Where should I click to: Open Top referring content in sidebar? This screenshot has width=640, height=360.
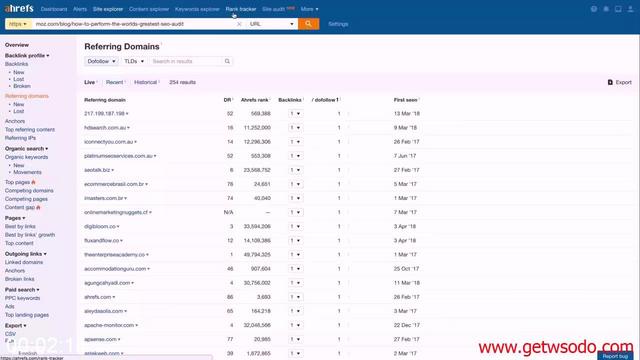(30, 129)
